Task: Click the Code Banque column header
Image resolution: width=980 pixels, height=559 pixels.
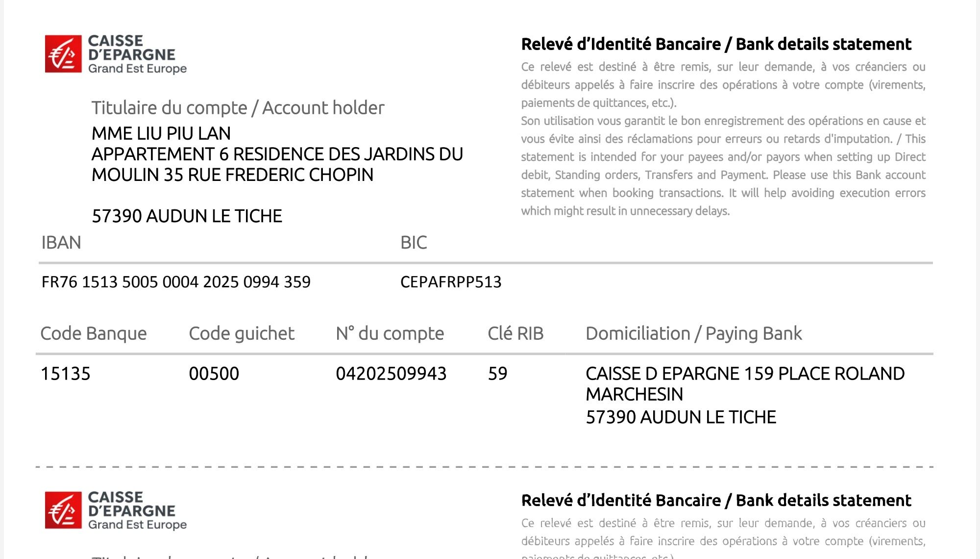Action: (x=94, y=333)
